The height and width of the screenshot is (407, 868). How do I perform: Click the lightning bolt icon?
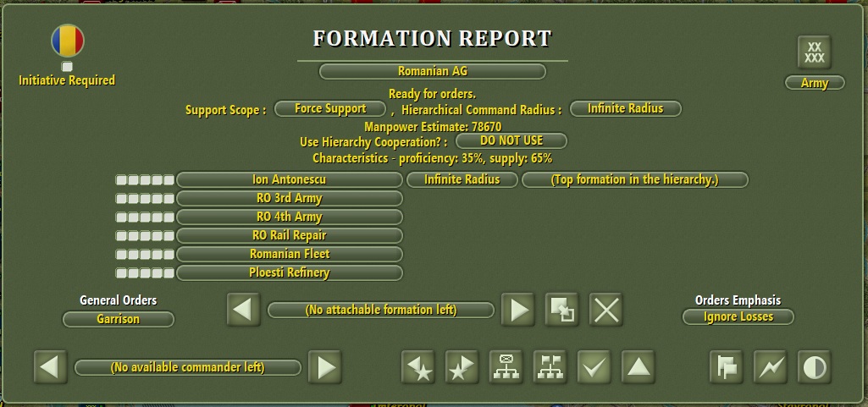771,367
